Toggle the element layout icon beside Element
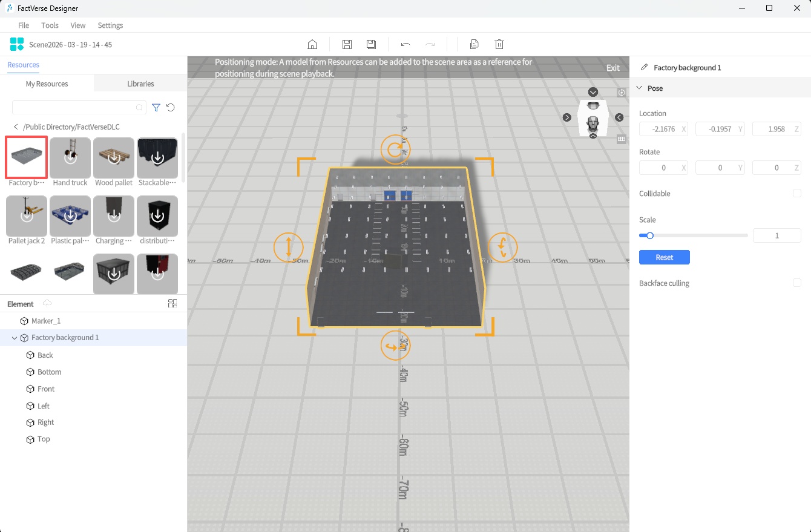 (x=172, y=303)
